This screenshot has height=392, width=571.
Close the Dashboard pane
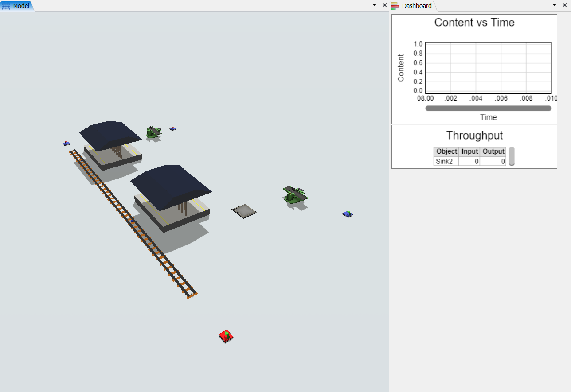pyautogui.click(x=564, y=5)
